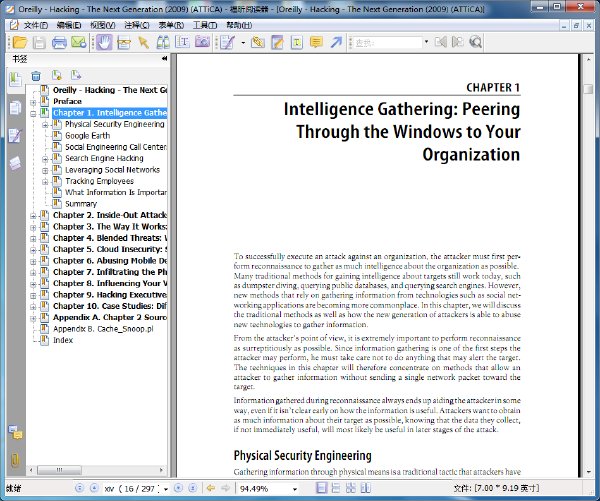Click the Find Next icon
The width and height of the screenshot is (600, 501).
(x=458, y=42)
